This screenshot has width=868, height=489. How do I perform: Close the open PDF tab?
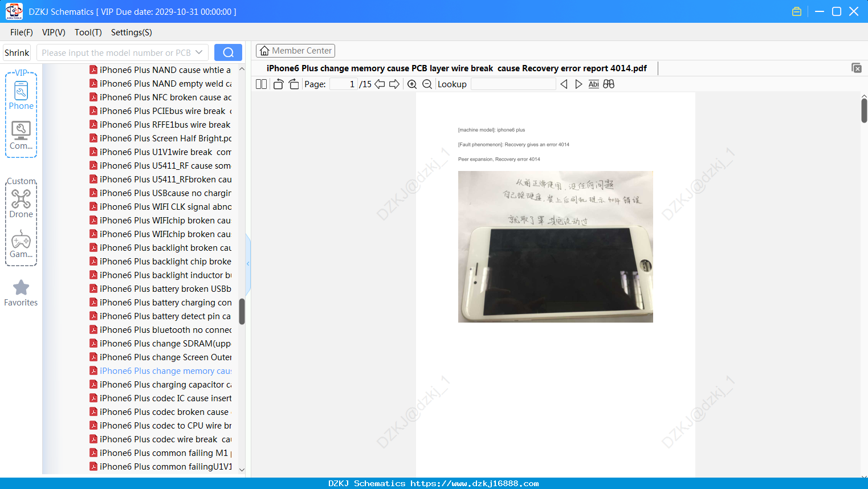pos(856,68)
